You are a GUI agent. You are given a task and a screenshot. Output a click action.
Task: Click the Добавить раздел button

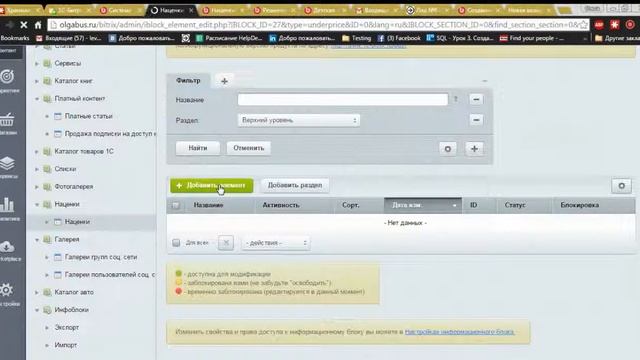point(295,185)
